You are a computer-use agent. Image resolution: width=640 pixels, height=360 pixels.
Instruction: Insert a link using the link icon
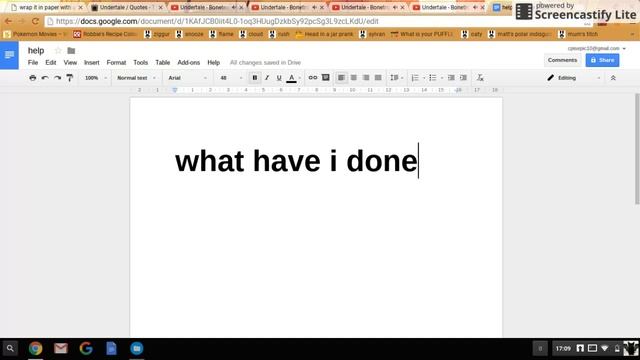click(x=313, y=78)
